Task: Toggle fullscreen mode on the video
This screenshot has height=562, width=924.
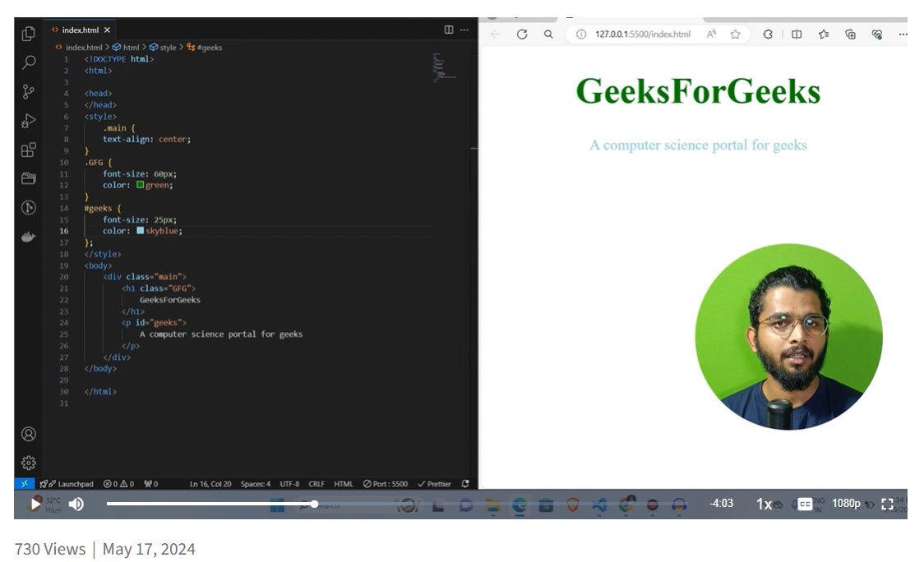Action: (888, 504)
